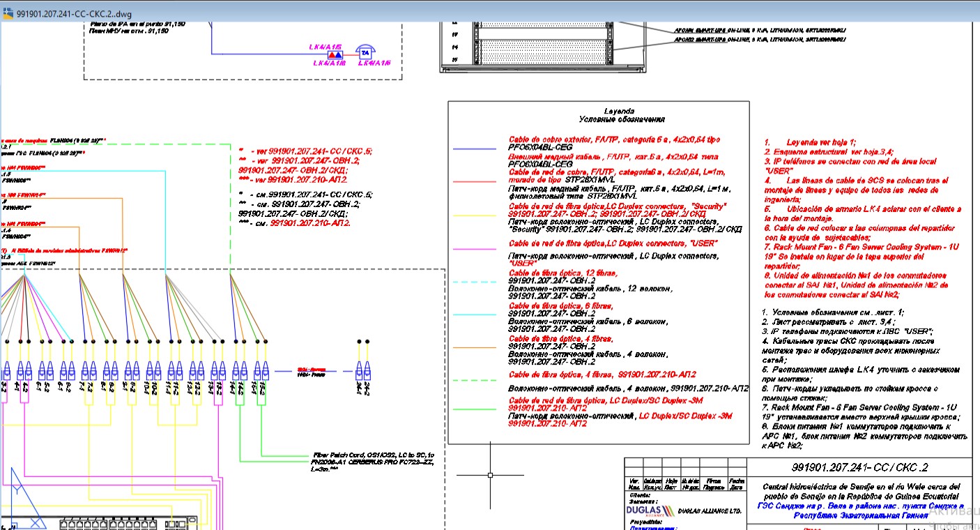Select the red and blue triangle detector symbol
Viewport: 980px width, 530px height.
[x=334, y=54]
